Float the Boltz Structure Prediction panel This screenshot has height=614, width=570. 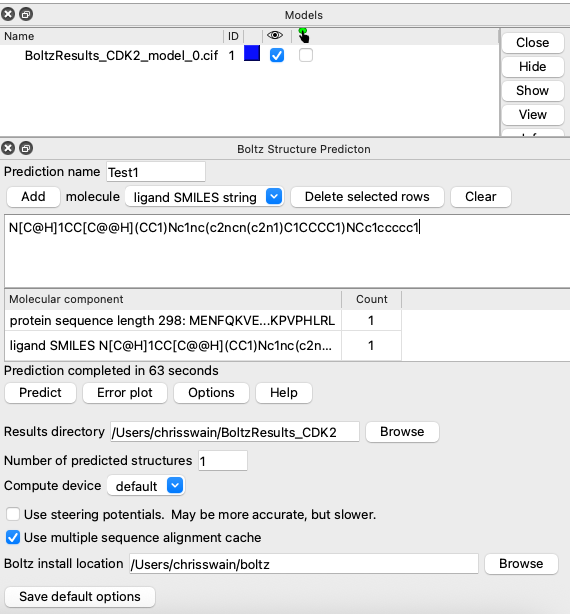[x=26, y=148]
